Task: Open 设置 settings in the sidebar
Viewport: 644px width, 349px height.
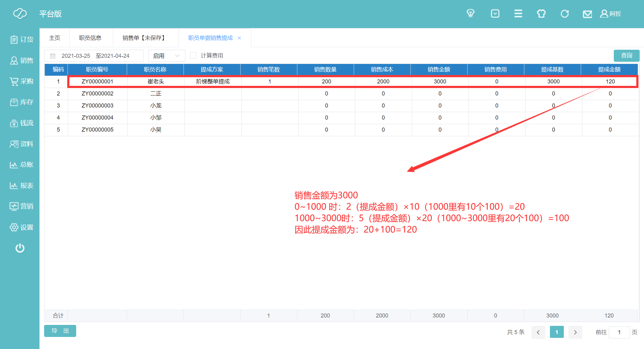Action: click(21, 227)
